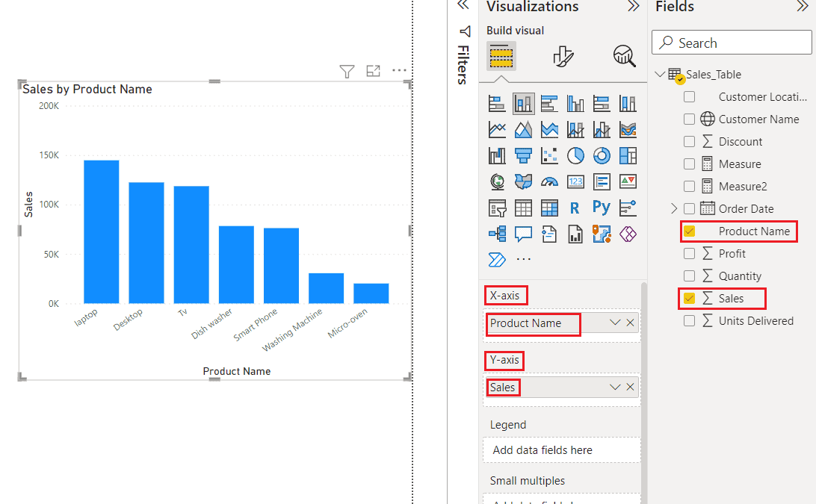The height and width of the screenshot is (504, 816).
Task: Check the Measure field
Action: point(689,164)
